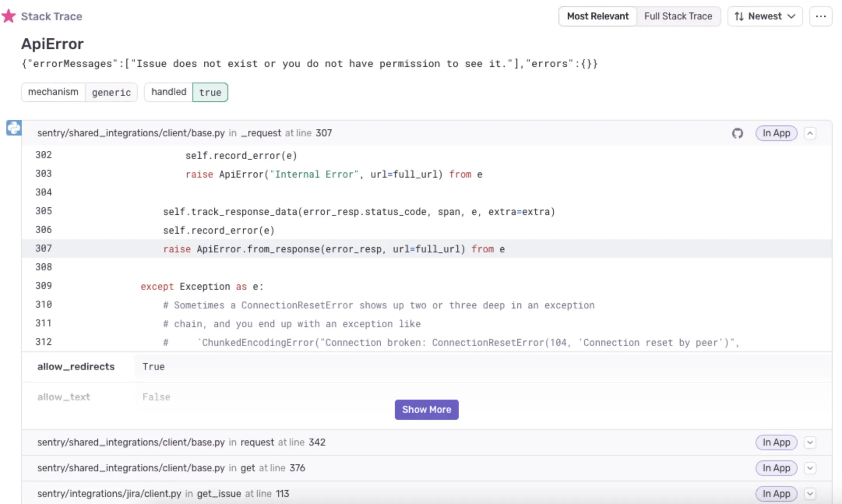Switch to Most Relevant view
Screen dimensions: 842x504
pyautogui.click(x=598, y=16)
